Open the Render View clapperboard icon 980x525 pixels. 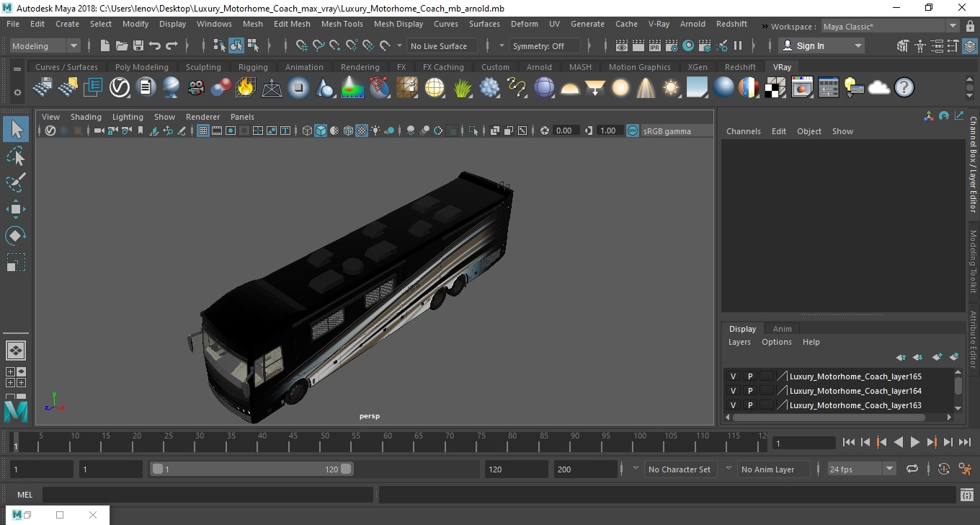point(622,45)
